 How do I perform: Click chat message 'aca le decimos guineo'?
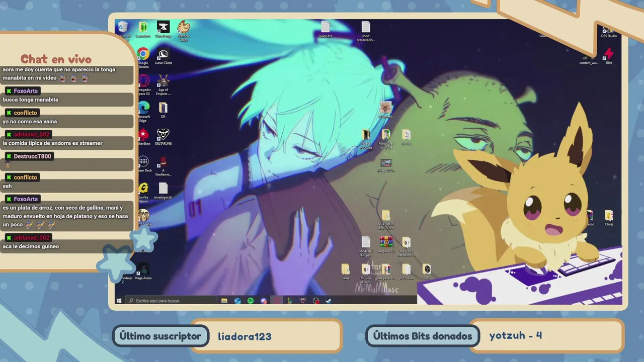click(x=31, y=246)
